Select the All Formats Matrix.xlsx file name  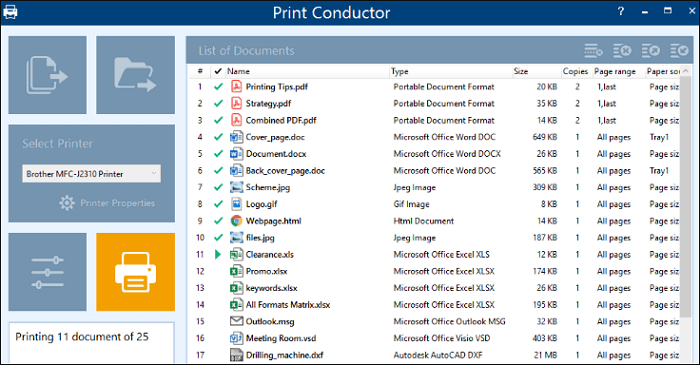point(288,305)
